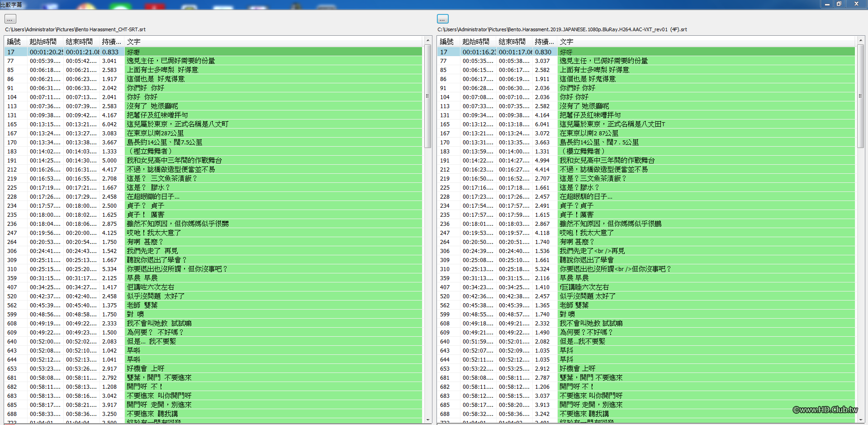Click left panel scrollbar down arrow
Image resolution: width=868 pixels, height=425 pixels.
[x=427, y=420]
